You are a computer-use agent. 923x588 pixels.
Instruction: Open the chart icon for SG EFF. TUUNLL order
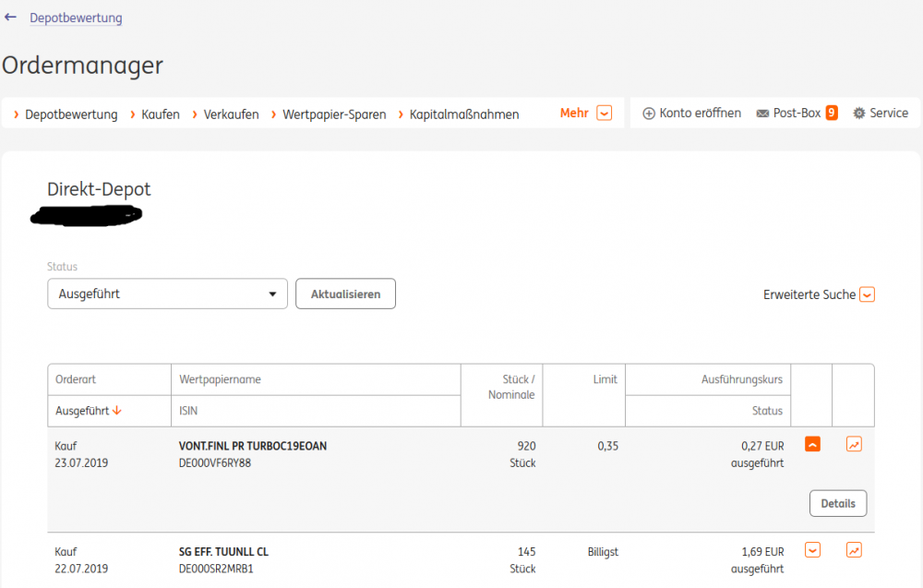[854, 550]
